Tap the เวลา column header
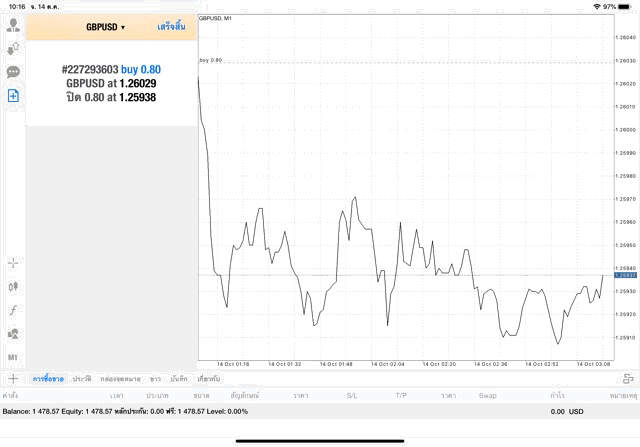Image resolution: width=640 pixels, height=447 pixels. pyautogui.click(x=116, y=395)
